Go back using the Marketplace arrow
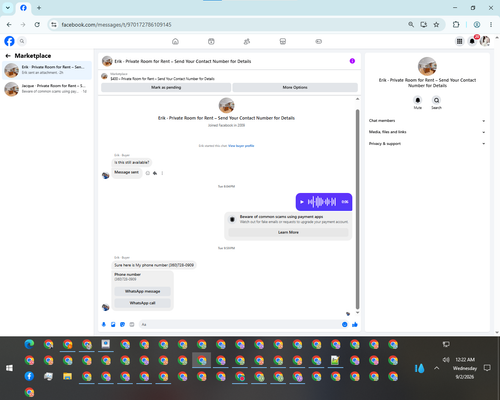The height and width of the screenshot is (400, 500). (x=8, y=56)
